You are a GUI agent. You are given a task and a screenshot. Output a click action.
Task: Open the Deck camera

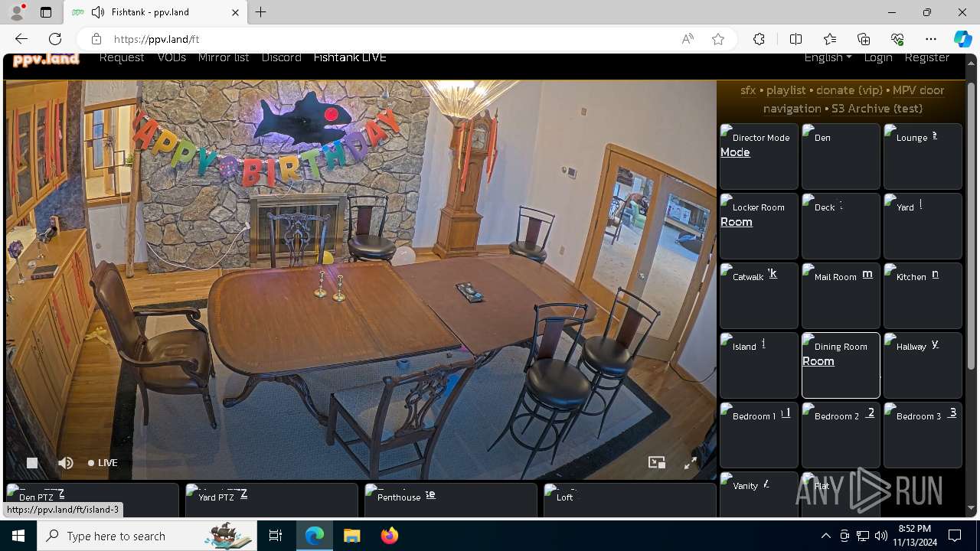841,226
